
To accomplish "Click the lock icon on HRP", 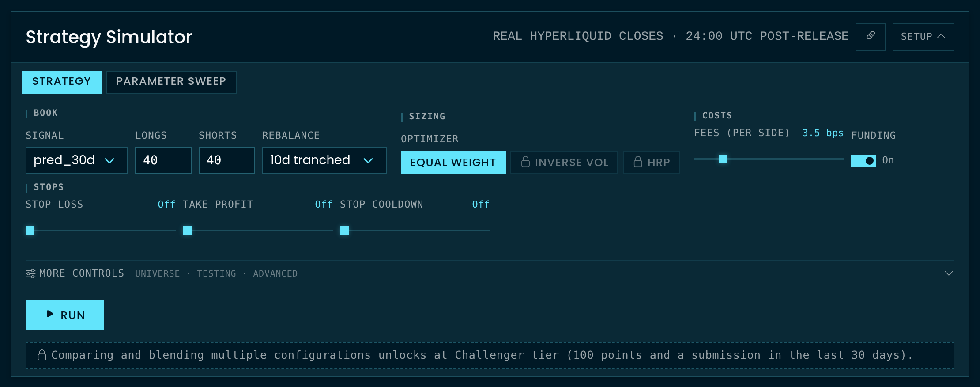I will coord(638,162).
